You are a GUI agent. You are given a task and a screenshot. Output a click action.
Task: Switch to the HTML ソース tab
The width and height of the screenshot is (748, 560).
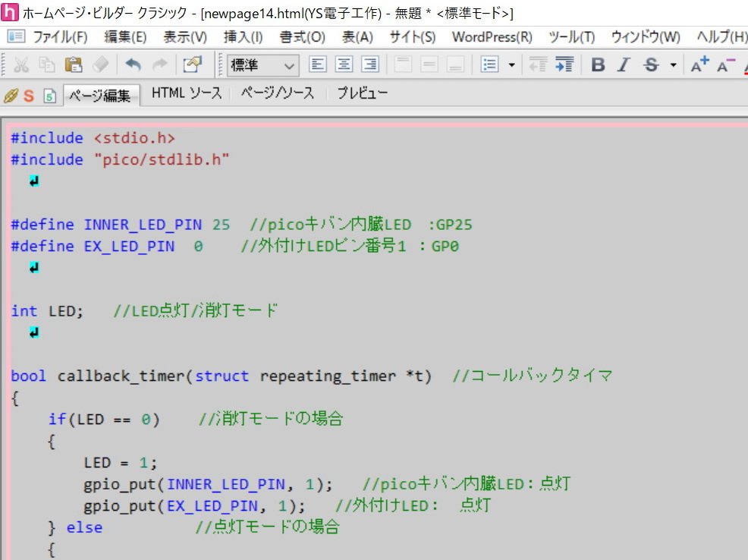point(187,93)
